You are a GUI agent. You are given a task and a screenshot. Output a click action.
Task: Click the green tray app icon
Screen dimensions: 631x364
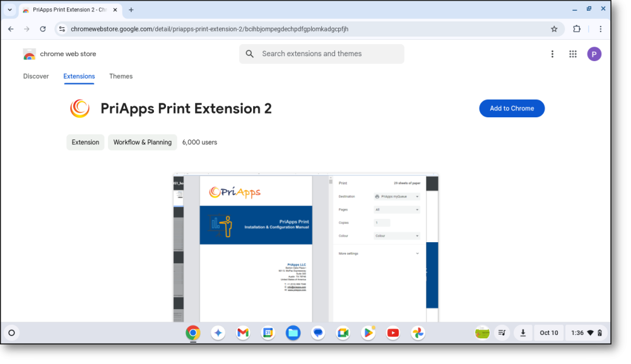[482, 332]
